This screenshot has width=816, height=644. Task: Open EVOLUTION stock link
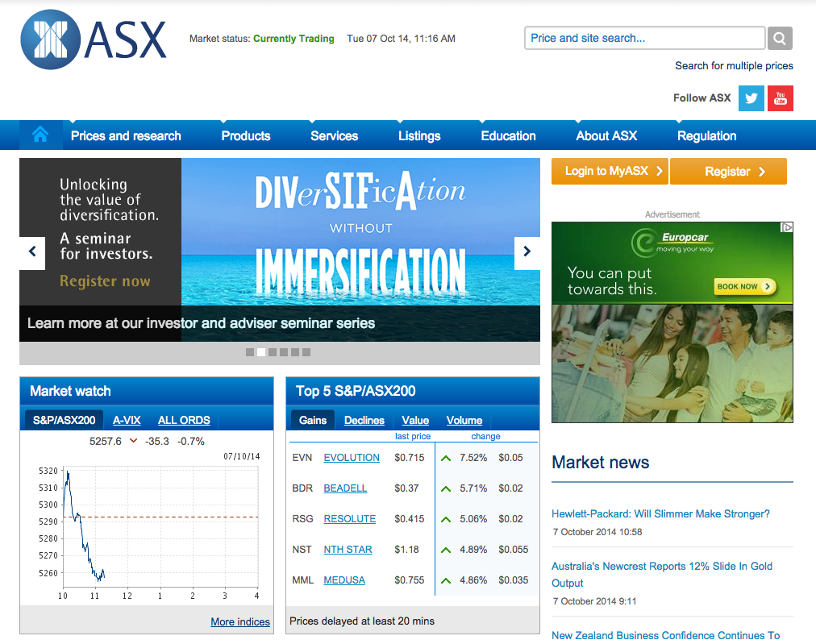coord(352,458)
